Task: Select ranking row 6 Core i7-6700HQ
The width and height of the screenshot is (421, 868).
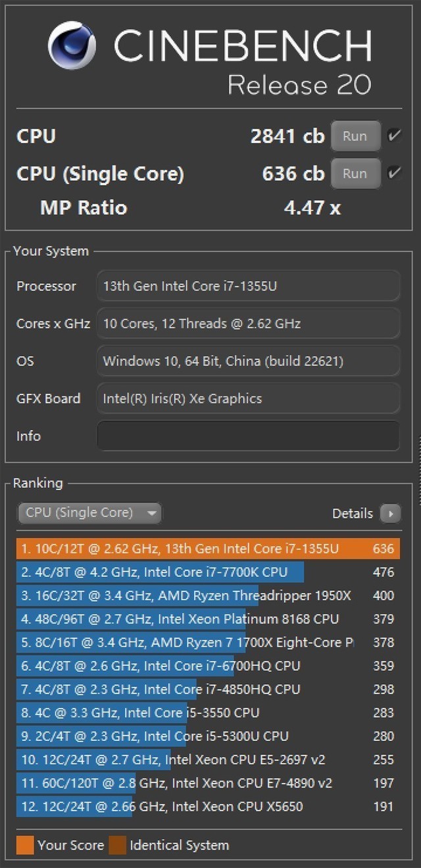Action: pos(208,666)
